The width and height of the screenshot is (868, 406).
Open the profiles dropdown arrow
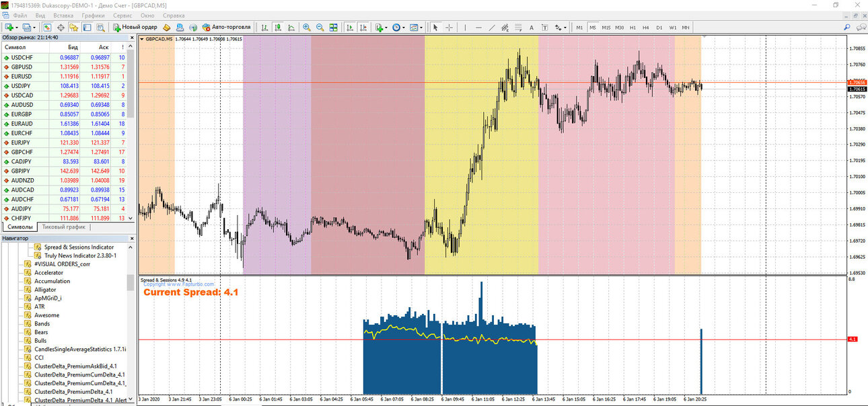tap(34, 27)
